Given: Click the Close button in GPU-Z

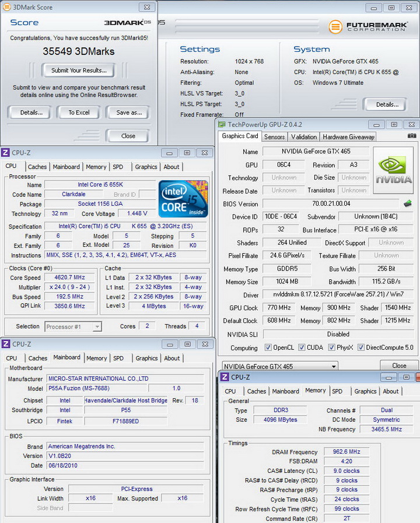Looking at the screenshot, I should [399, 366].
